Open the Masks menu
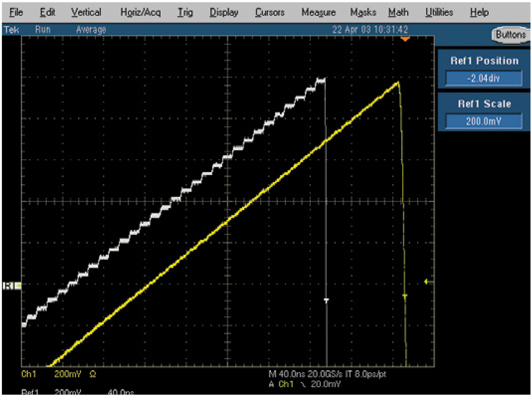Image resolution: width=532 pixels, height=396 pixels. click(x=362, y=12)
